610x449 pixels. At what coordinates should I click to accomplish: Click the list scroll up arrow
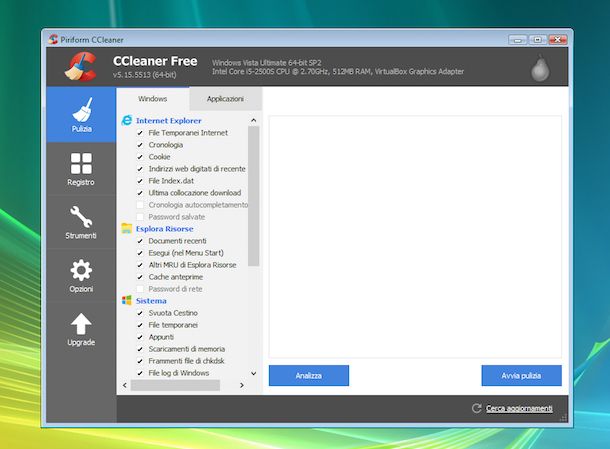click(x=254, y=120)
